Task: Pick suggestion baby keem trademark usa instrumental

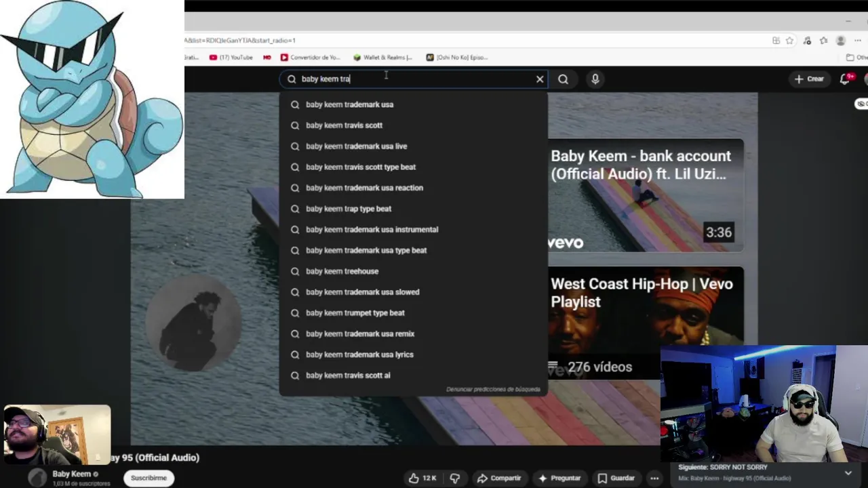Action: pyautogui.click(x=414, y=230)
